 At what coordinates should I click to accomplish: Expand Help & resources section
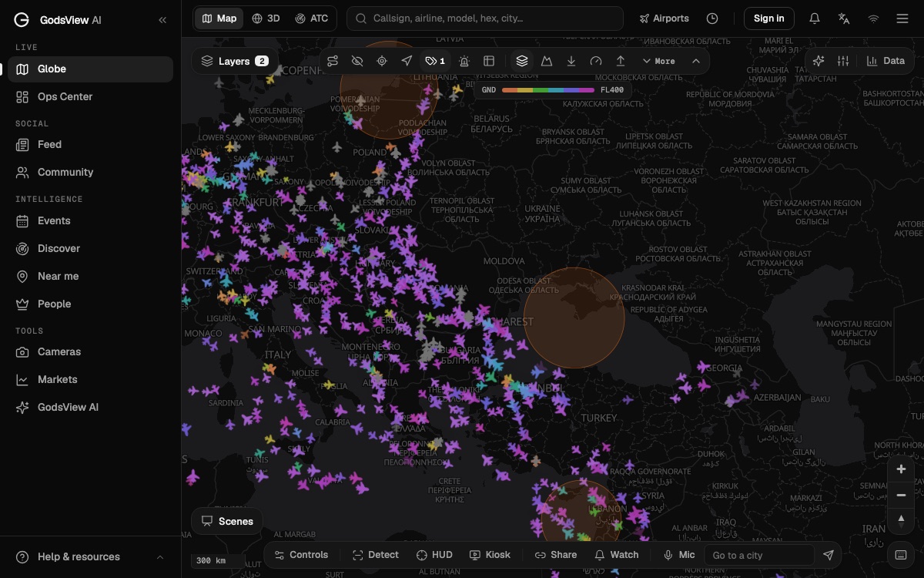[90, 556]
